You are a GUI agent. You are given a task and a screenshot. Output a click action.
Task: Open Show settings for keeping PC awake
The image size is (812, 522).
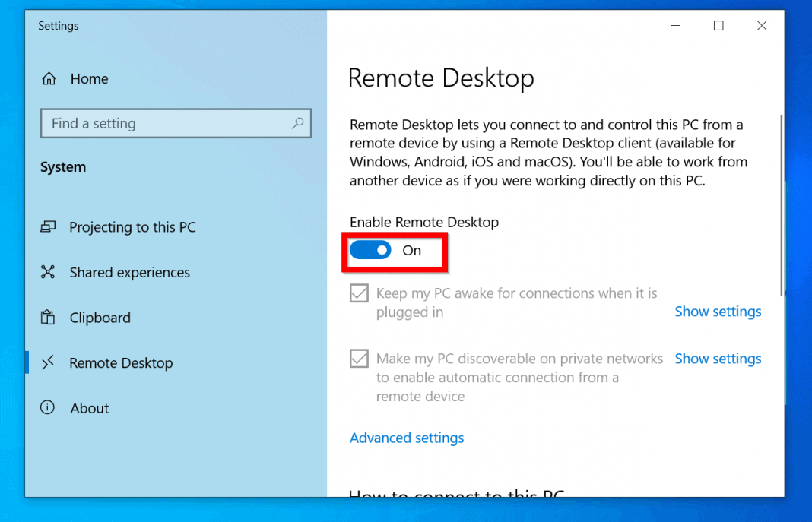point(718,312)
